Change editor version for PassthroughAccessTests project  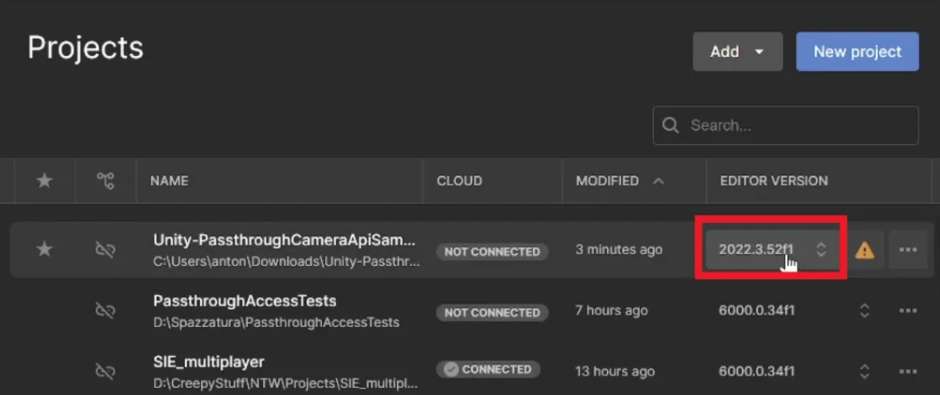tap(864, 310)
